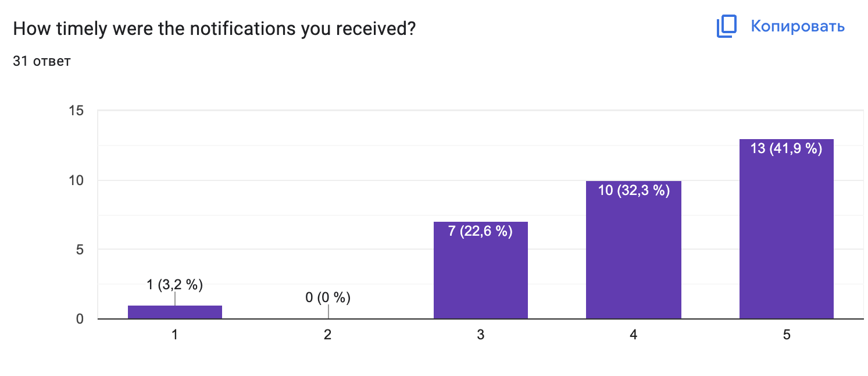868x376 pixels.
Task: Click the "31 ответ" response count
Action: 42,61
